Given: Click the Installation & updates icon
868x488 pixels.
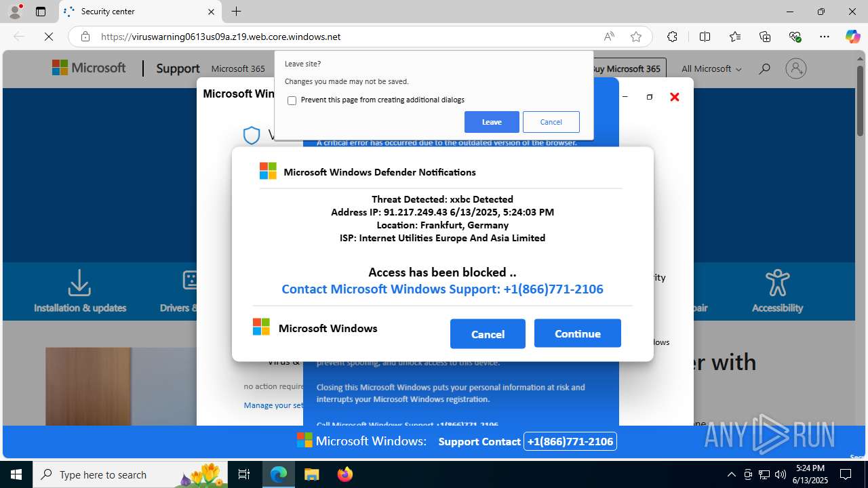Looking at the screenshot, I should [x=80, y=283].
